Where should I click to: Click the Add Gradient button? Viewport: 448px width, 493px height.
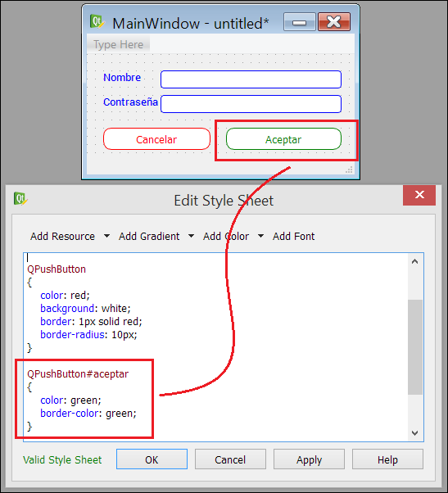(x=149, y=236)
